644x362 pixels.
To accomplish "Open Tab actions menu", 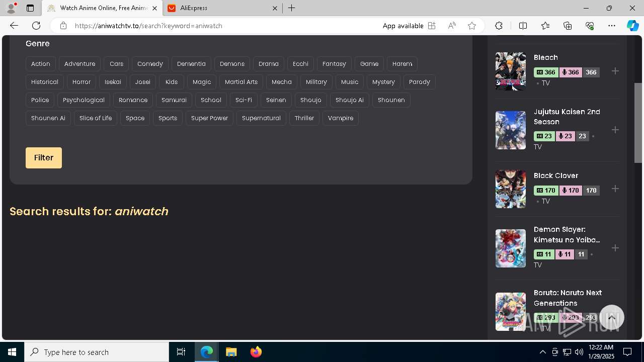I will point(30,8).
